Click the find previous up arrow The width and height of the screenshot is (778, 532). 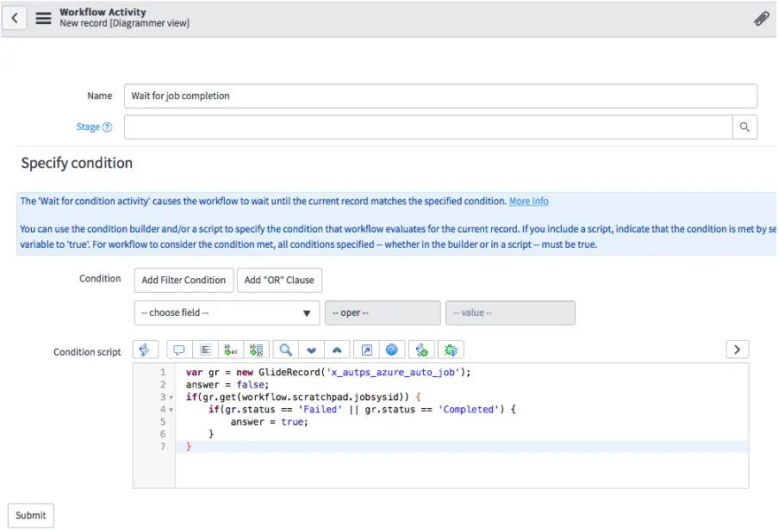(x=336, y=350)
